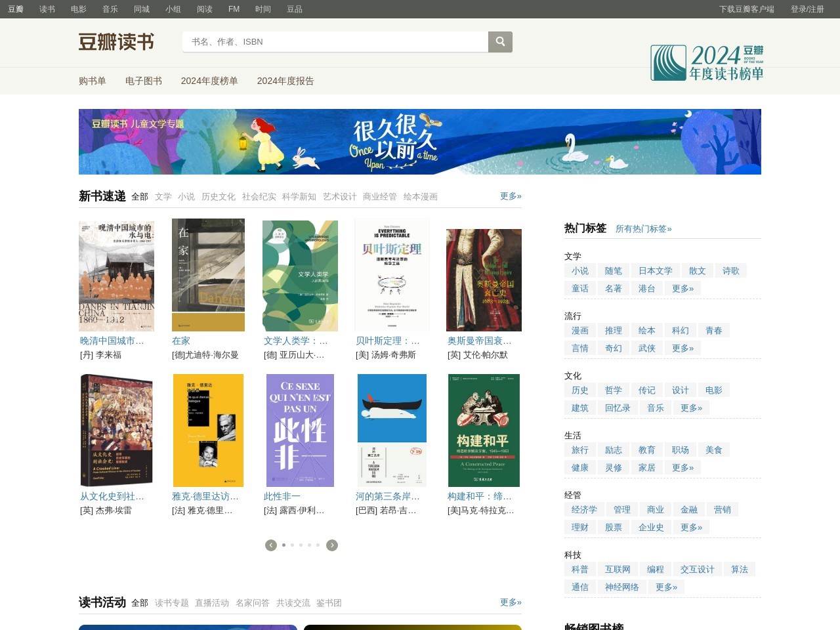Viewport: 840px width, 630px height.
Task: Open 从文化史到社会史 book cover
Action: click(116, 430)
